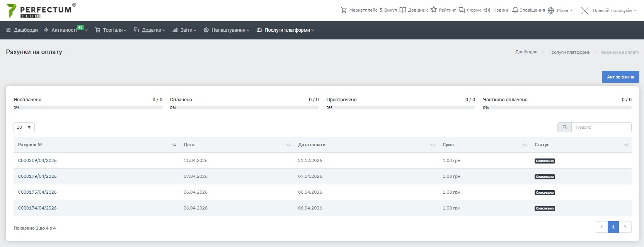Open invoice C000209/04/2026 link
Viewport: 644px width, 247px height.
pos(37,160)
